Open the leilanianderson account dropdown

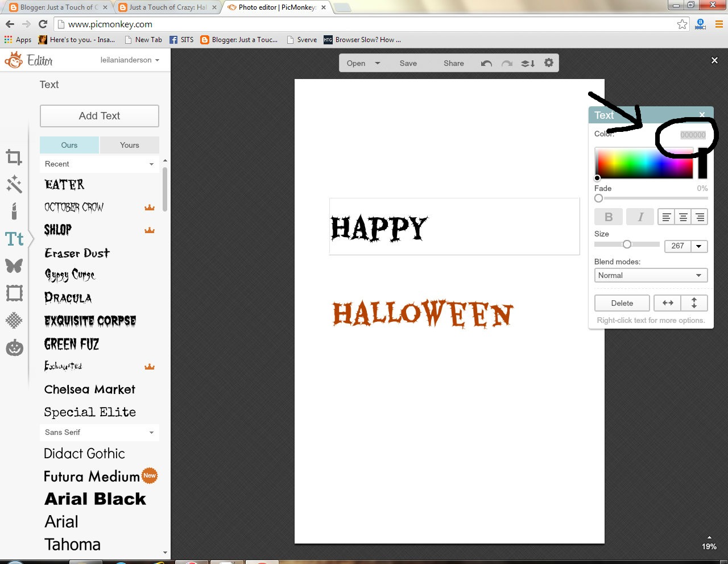tap(130, 60)
